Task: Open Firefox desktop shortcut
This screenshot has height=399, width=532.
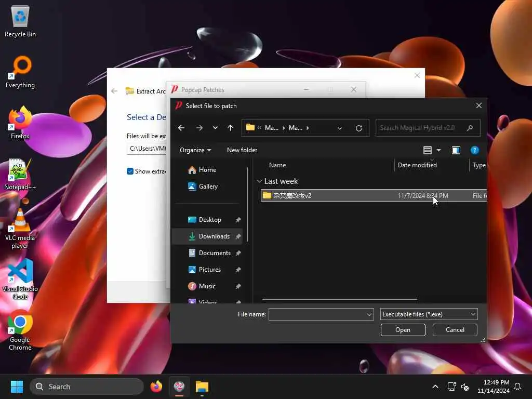Action: point(20,123)
